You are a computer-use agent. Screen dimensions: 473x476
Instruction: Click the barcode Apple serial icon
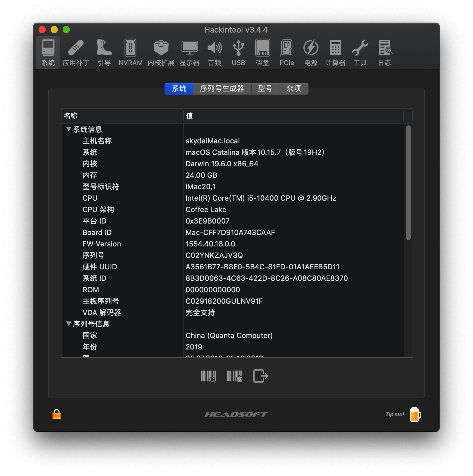point(234,376)
